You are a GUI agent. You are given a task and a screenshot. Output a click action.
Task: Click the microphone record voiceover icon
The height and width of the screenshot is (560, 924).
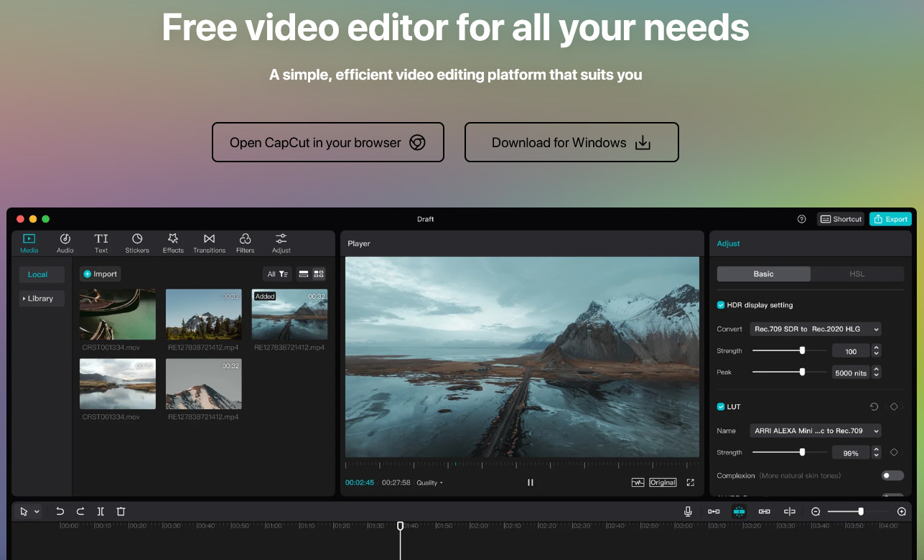tap(688, 511)
